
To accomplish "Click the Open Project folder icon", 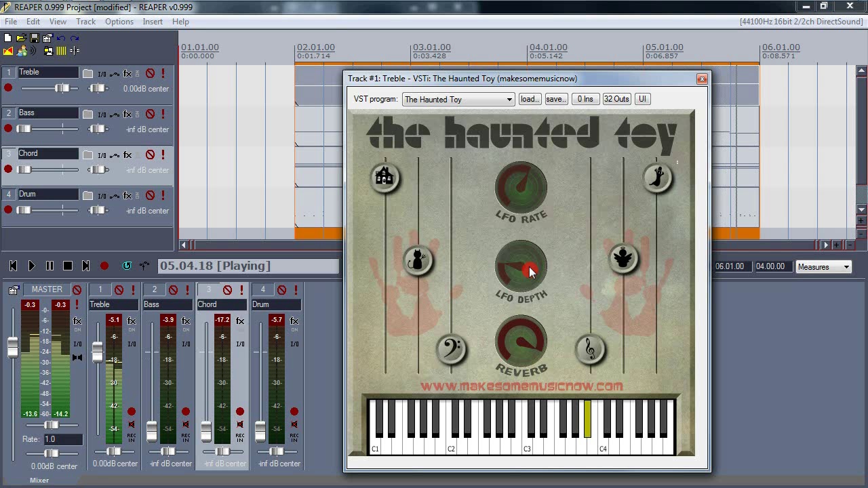I will (21, 38).
